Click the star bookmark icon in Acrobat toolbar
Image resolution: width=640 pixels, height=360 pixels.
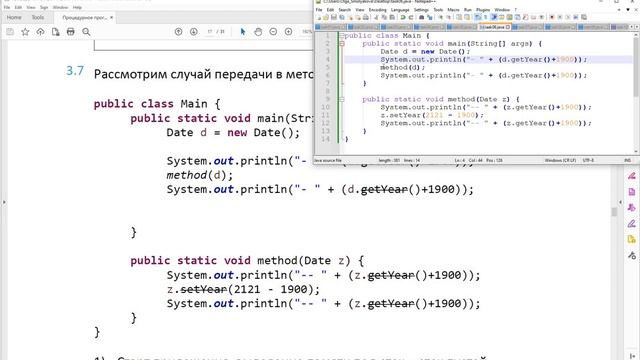pos(25,32)
